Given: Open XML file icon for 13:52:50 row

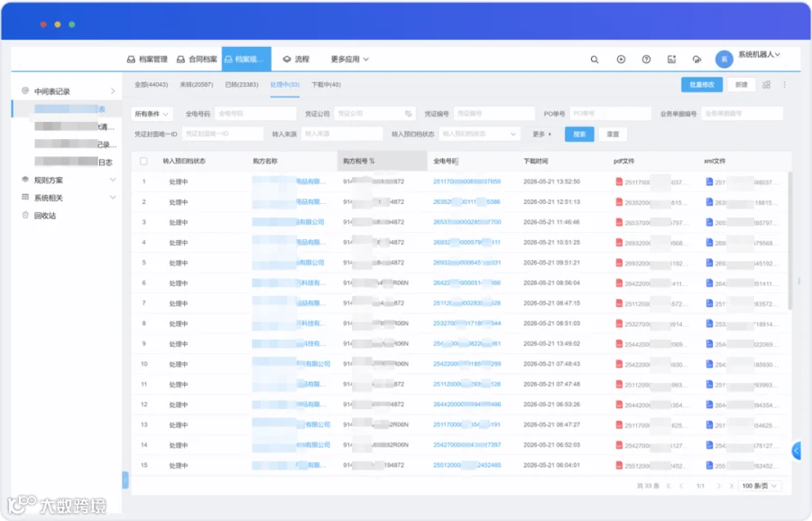Looking at the screenshot, I should tap(709, 181).
